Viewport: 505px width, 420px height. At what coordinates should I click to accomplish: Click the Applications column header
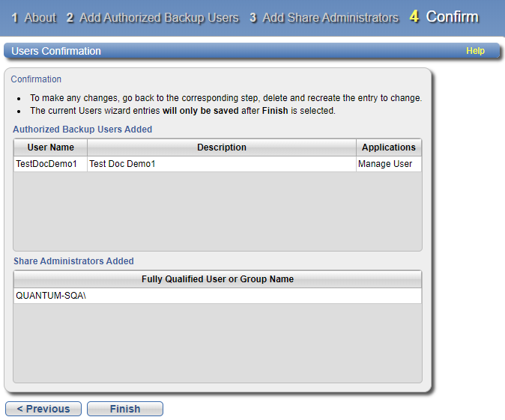[x=388, y=147]
